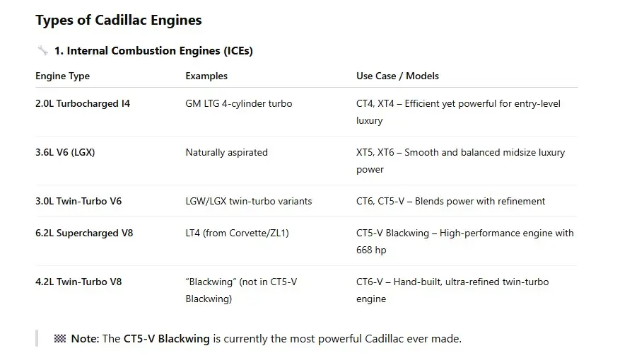644x358 pixels.
Task: Click the "GM LTG 4-cylinder turbo" cell
Action: (x=238, y=103)
